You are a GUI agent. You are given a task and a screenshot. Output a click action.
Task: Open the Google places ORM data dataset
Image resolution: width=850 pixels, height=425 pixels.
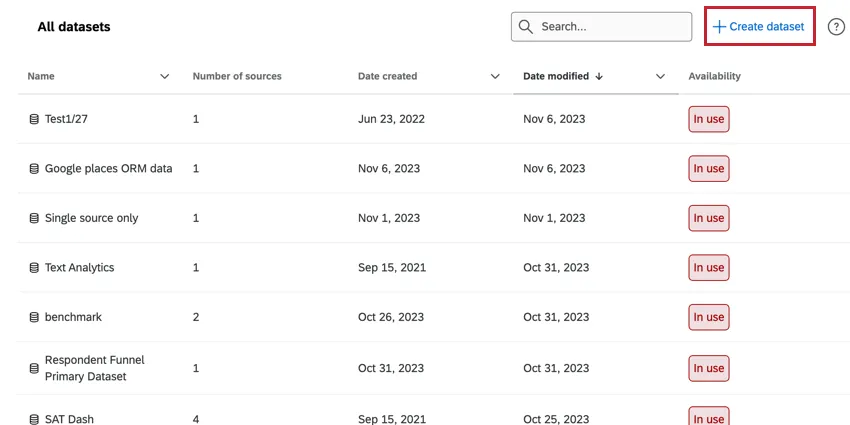click(108, 169)
